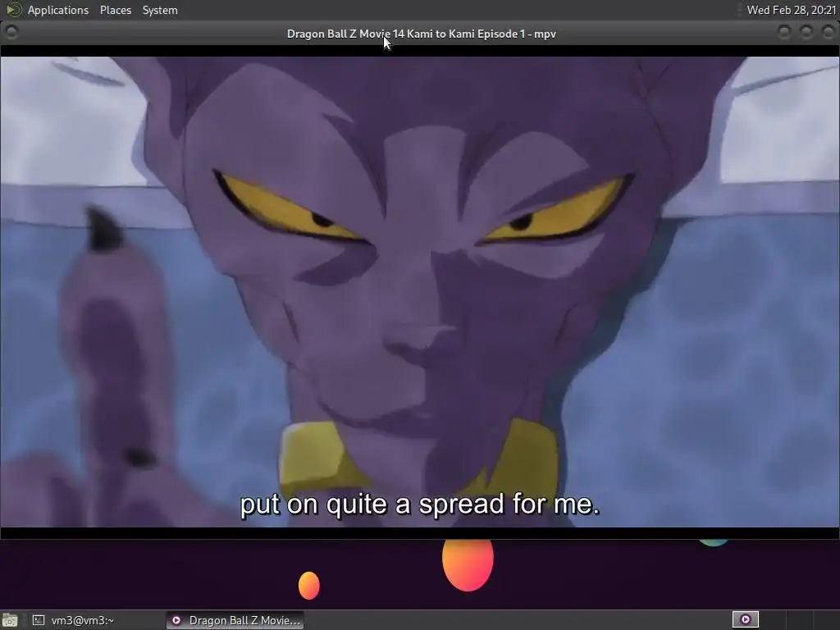Screen dimensions: 840x630
Task: Click the mpv icon on the taskbar entry
Action: coord(176,620)
